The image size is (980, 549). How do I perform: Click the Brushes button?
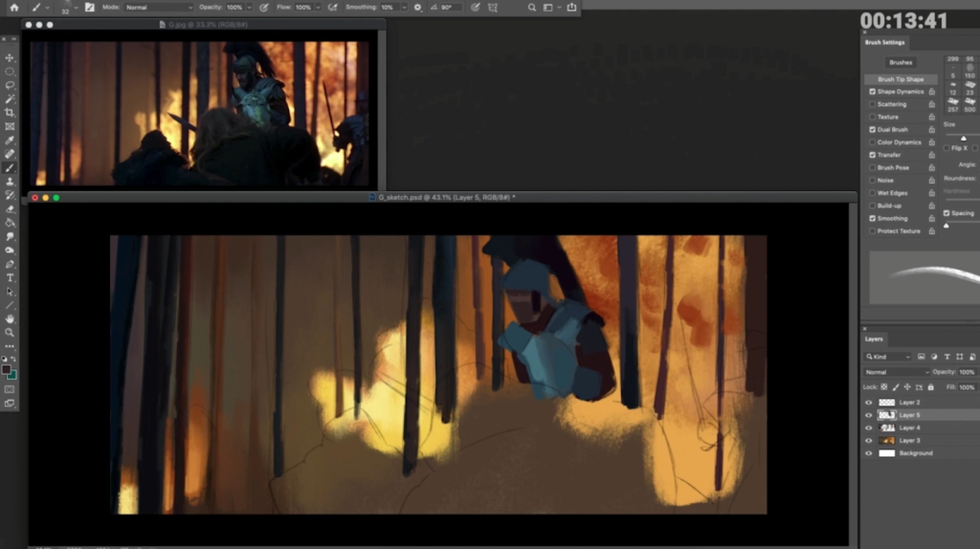coord(901,62)
